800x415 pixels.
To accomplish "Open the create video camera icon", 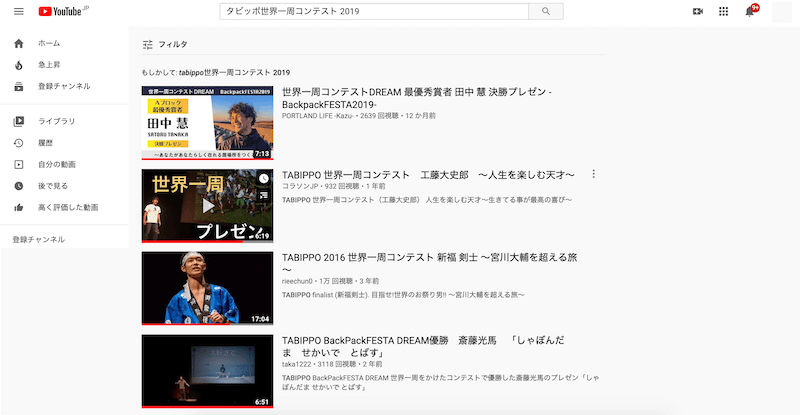I will 697,11.
